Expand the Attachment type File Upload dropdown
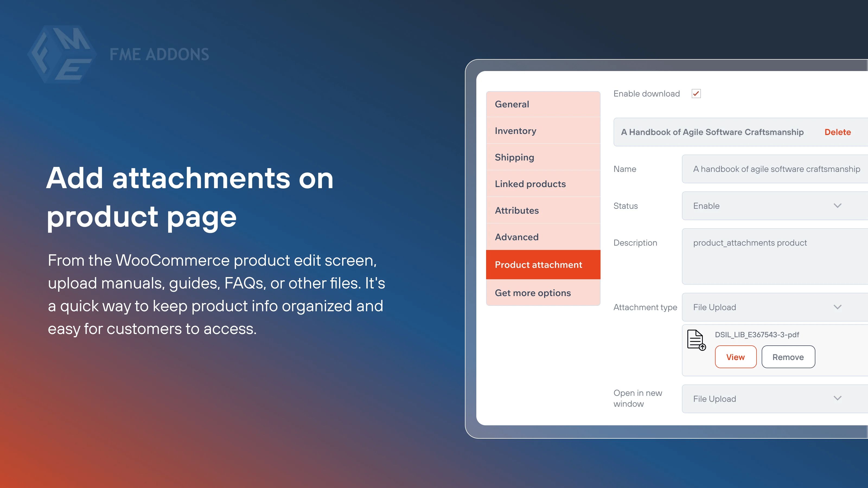 point(772,307)
